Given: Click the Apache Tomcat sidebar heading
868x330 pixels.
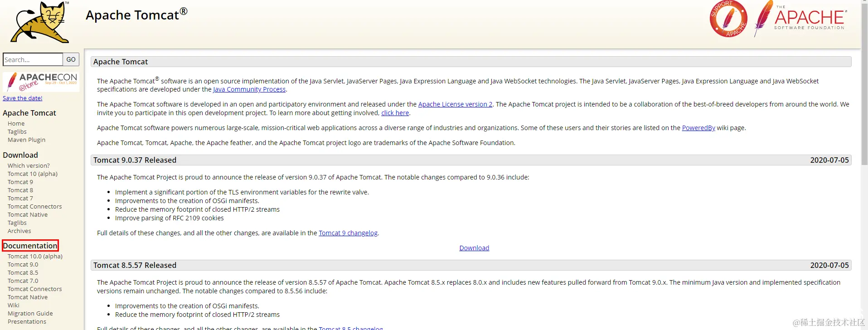Looking at the screenshot, I should 29,113.
